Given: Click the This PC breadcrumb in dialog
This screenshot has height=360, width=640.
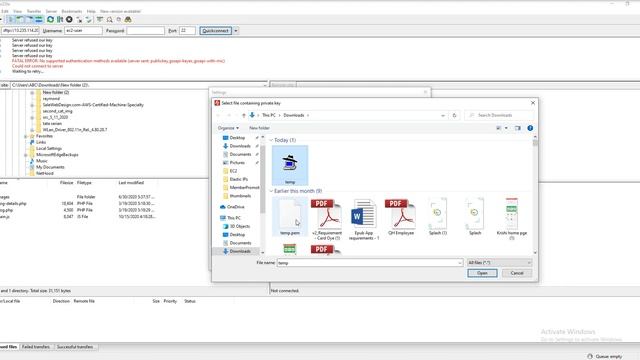Looking at the screenshot, I should coord(269,116).
